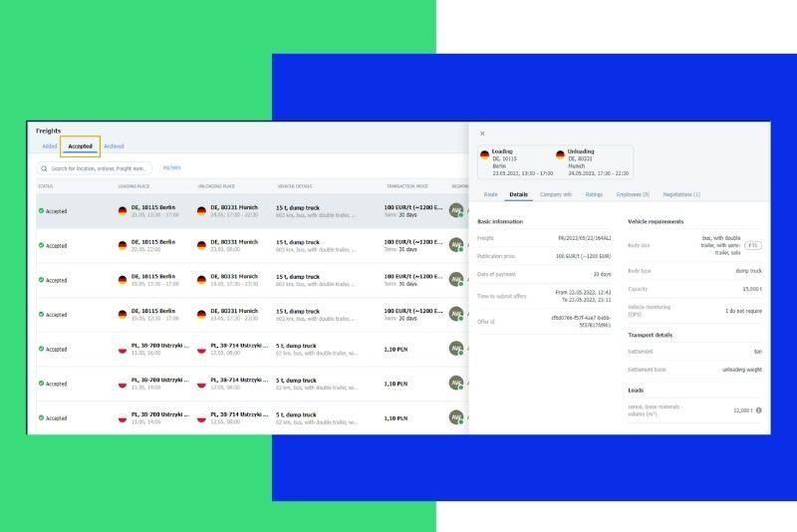Switch to the Added freights tab
Screen dimensions: 797x532
[49, 146]
